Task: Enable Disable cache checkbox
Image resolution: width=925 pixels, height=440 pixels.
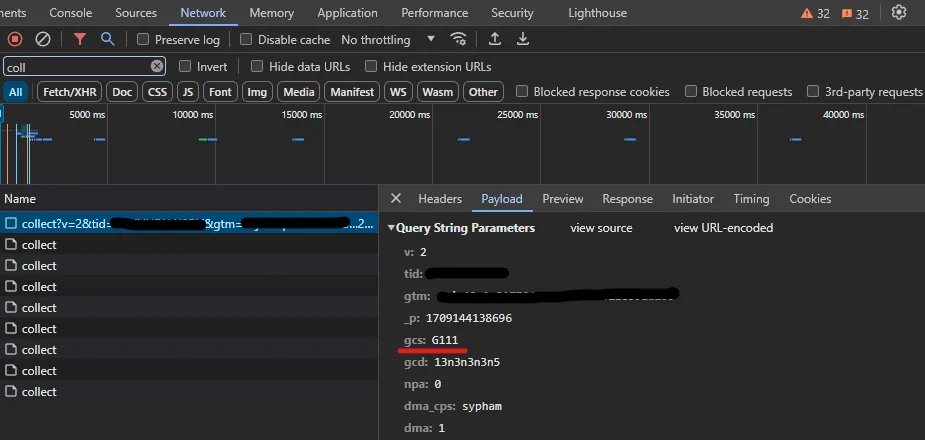Action: coord(246,40)
